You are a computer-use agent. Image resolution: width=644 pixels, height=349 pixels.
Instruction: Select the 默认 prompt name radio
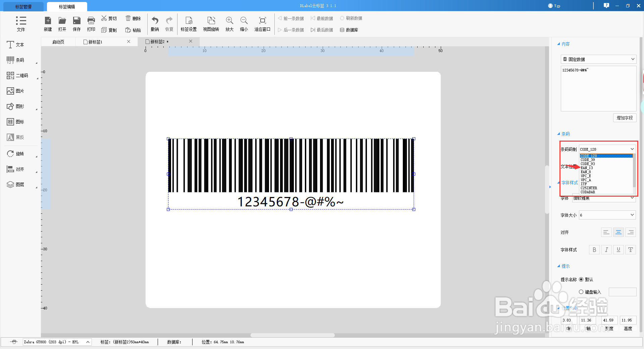(x=581, y=279)
